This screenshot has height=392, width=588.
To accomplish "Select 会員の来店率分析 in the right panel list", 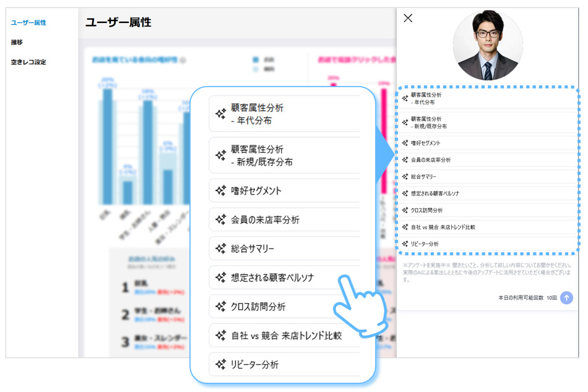I will coord(431,160).
